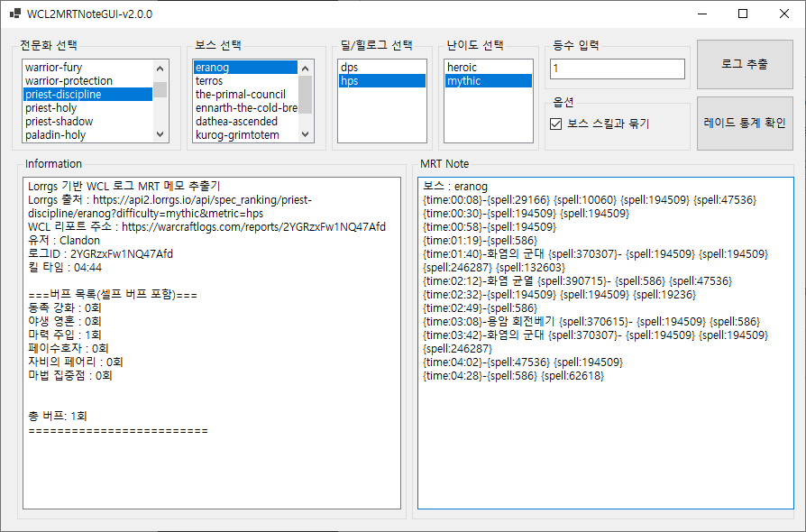Click the boss list scrollbar thumb
806x532 pixels.
(306, 95)
